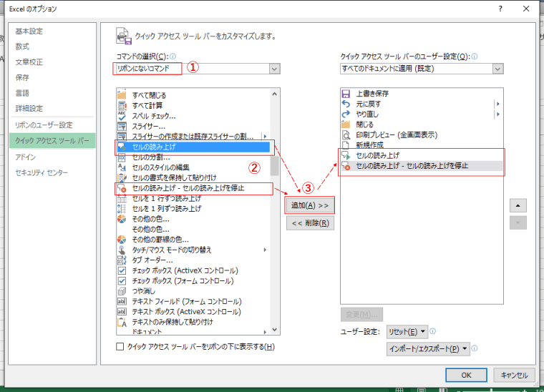Click the タッチ/マウス モードの切り替え icon
The width and height of the screenshot is (544, 392).
coord(122,250)
